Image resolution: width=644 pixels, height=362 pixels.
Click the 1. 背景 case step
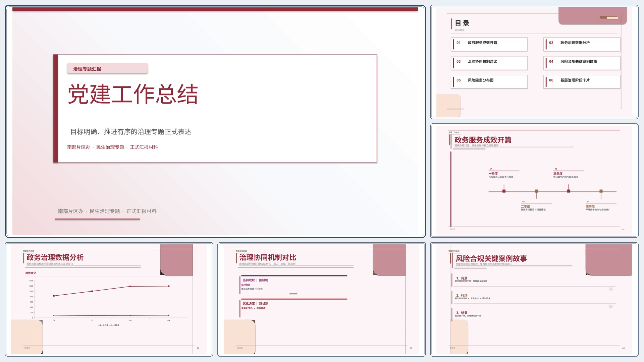[x=462, y=278]
